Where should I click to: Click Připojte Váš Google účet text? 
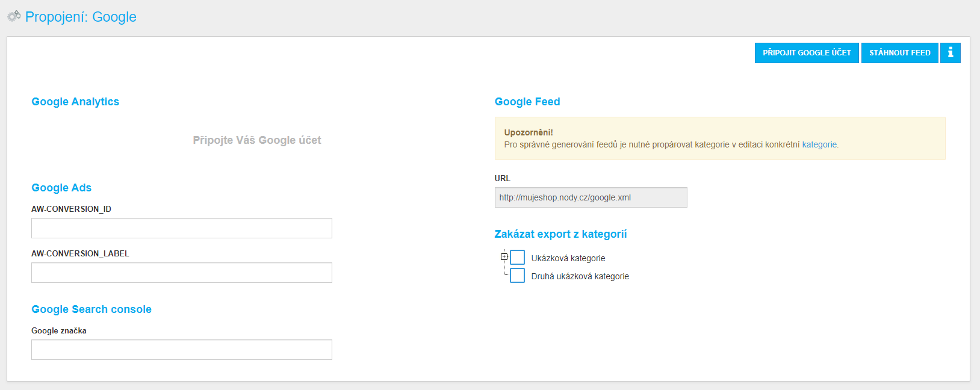[257, 140]
